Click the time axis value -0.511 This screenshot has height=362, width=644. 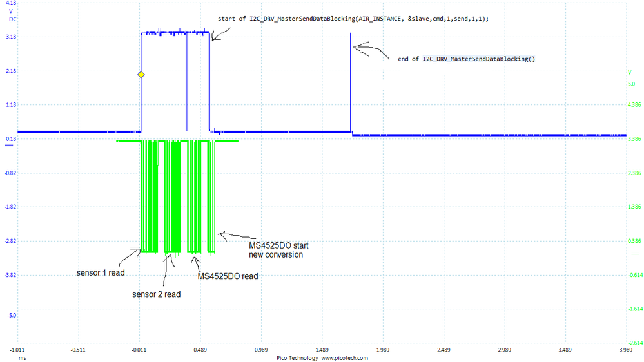point(78,350)
